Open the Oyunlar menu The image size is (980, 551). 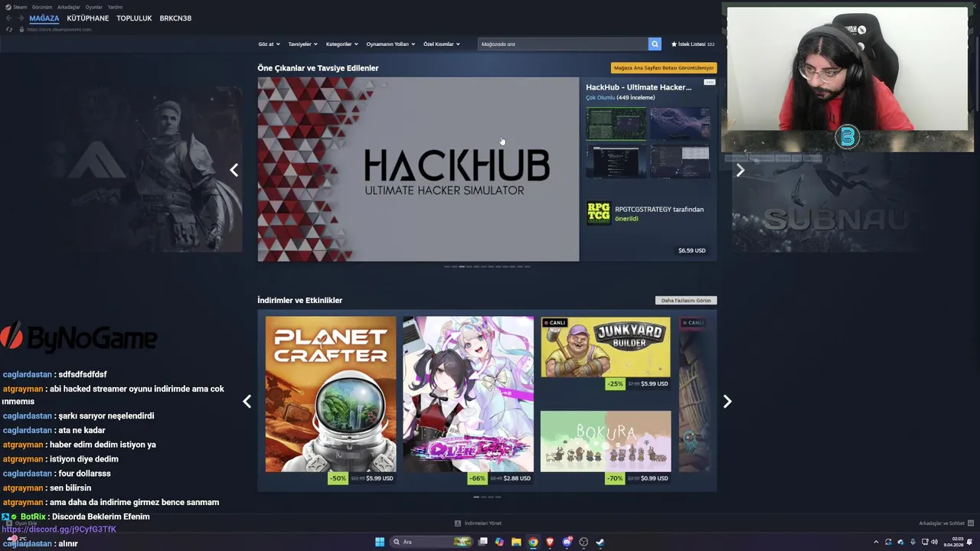[x=93, y=7]
